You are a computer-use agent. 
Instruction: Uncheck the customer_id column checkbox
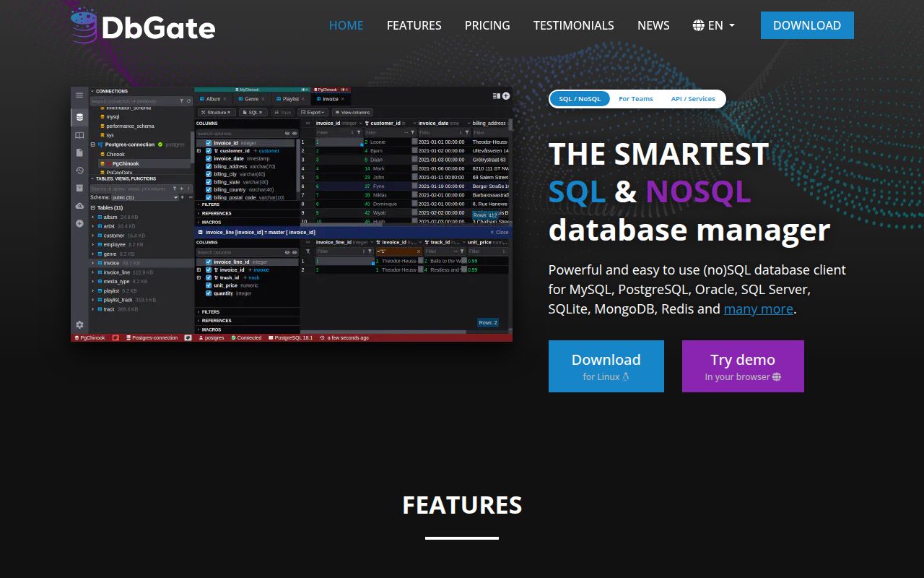click(209, 151)
